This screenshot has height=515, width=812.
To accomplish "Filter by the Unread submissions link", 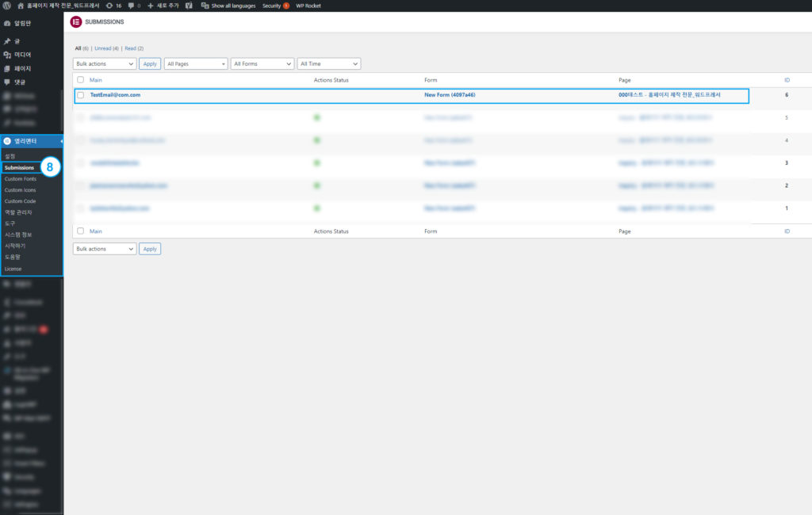I will 103,48.
